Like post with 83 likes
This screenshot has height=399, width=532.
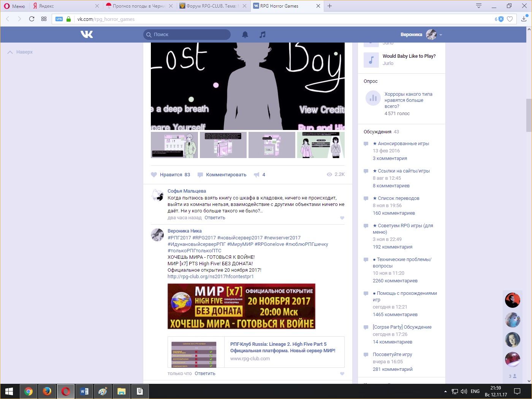(170, 175)
